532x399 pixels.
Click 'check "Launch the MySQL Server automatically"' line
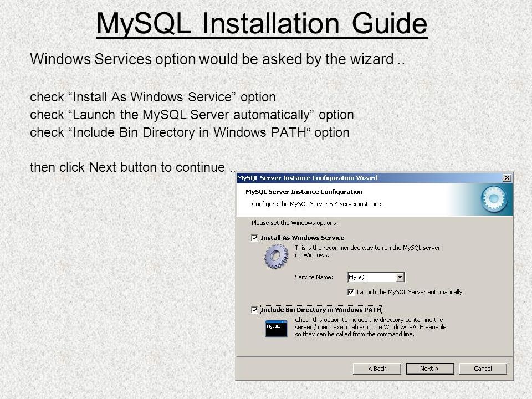[x=192, y=115]
